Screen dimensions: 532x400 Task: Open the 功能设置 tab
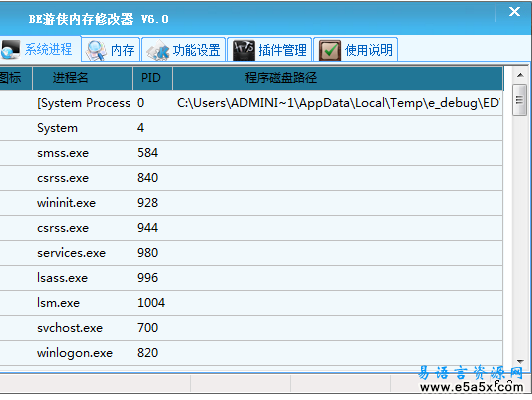click(x=184, y=50)
